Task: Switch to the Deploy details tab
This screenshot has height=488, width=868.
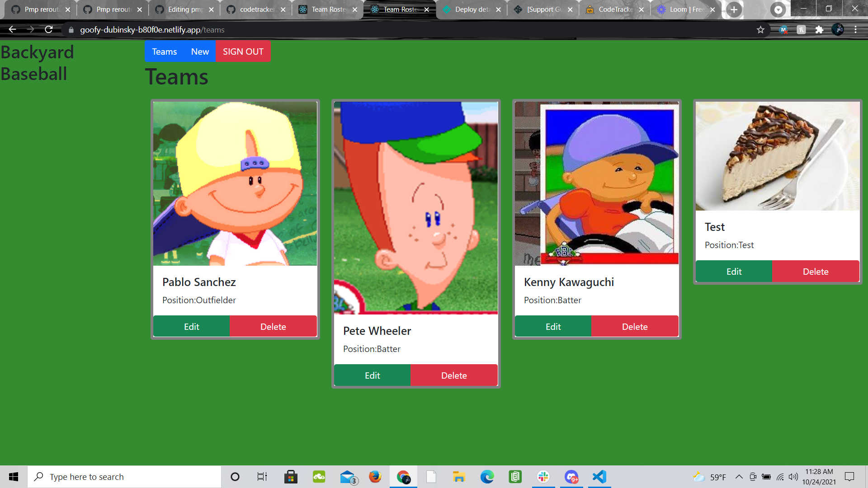Action: click(472, 9)
